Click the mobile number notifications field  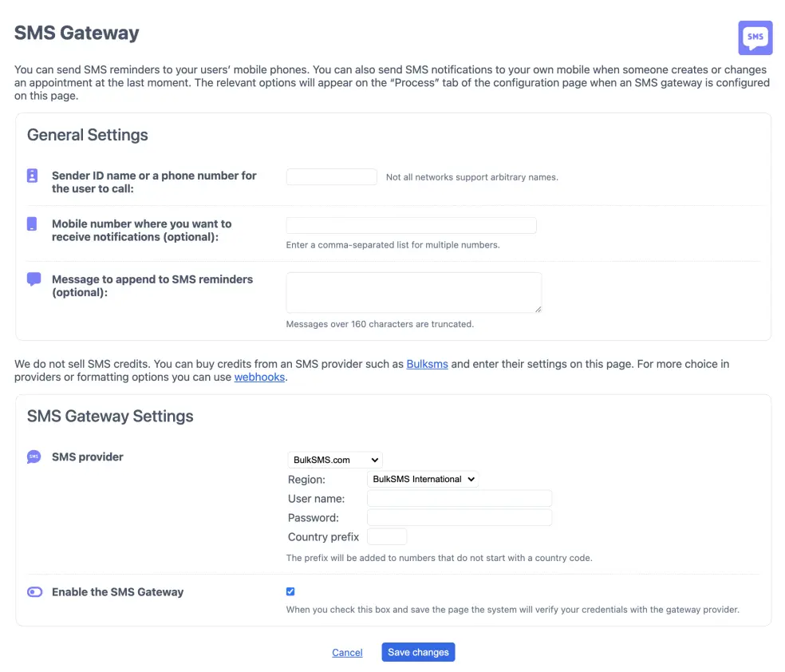click(x=411, y=225)
